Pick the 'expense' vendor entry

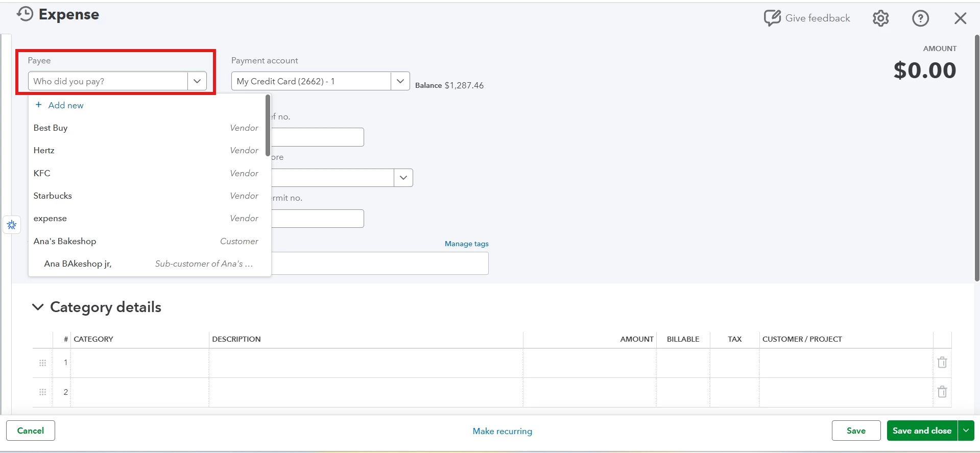click(x=146, y=218)
